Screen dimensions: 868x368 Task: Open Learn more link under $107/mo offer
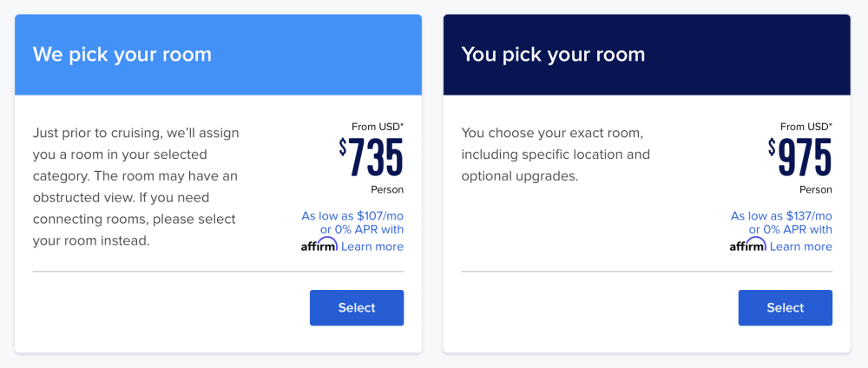pos(372,246)
